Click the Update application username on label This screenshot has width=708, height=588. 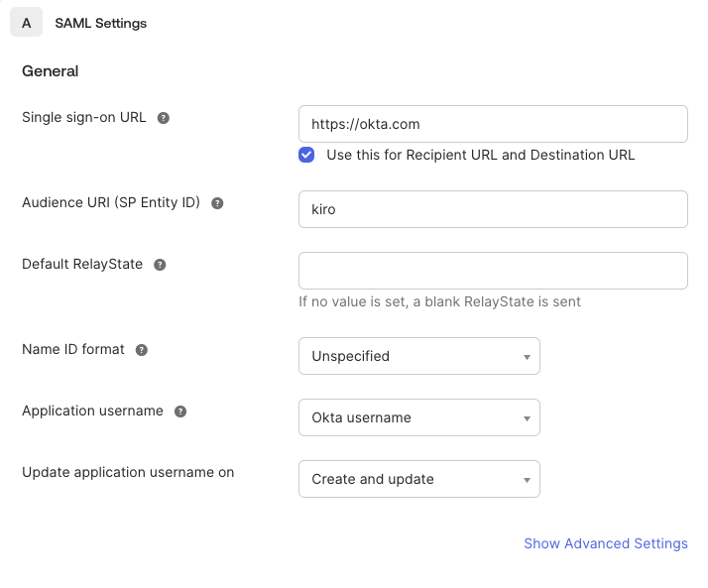click(x=128, y=472)
